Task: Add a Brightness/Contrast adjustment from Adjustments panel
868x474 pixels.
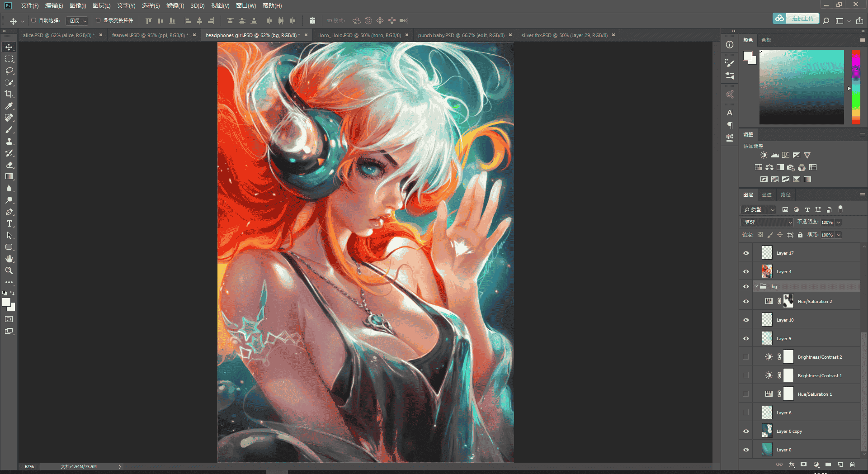Action: (x=764, y=155)
